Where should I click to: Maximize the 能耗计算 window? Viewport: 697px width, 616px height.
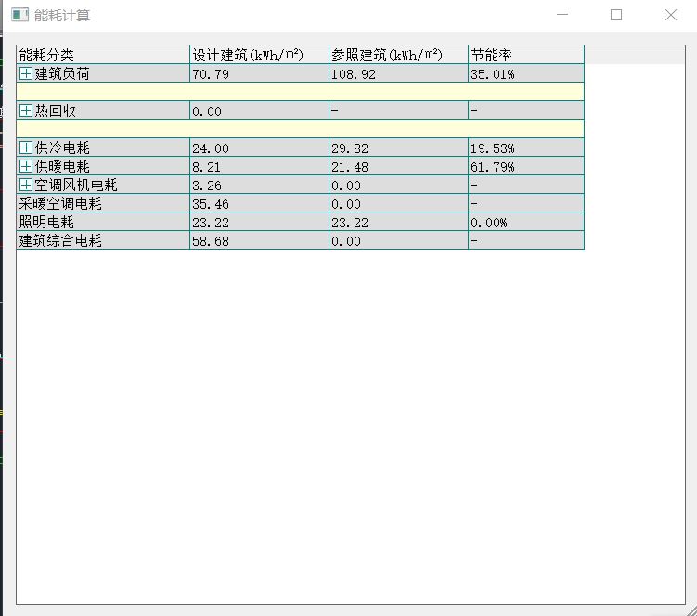pyautogui.click(x=616, y=15)
